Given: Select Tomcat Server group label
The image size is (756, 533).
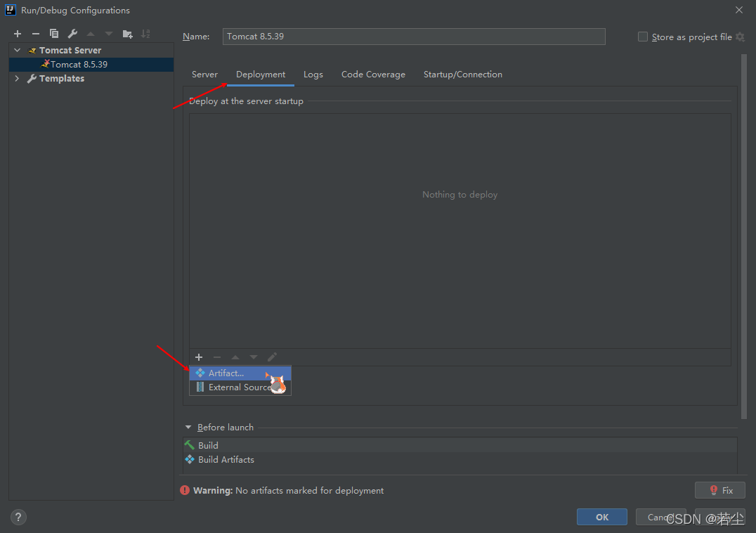Looking at the screenshot, I should coord(70,50).
